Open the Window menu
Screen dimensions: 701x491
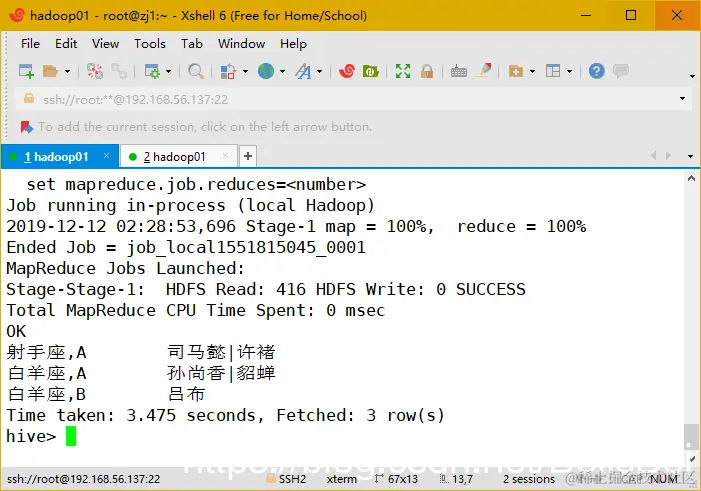241,43
